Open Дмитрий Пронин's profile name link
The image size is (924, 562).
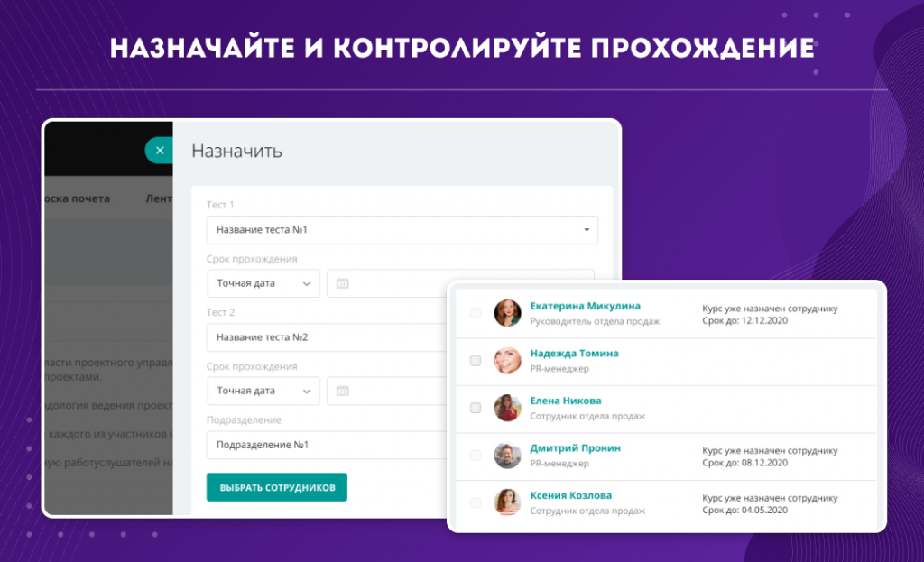click(x=575, y=448)
